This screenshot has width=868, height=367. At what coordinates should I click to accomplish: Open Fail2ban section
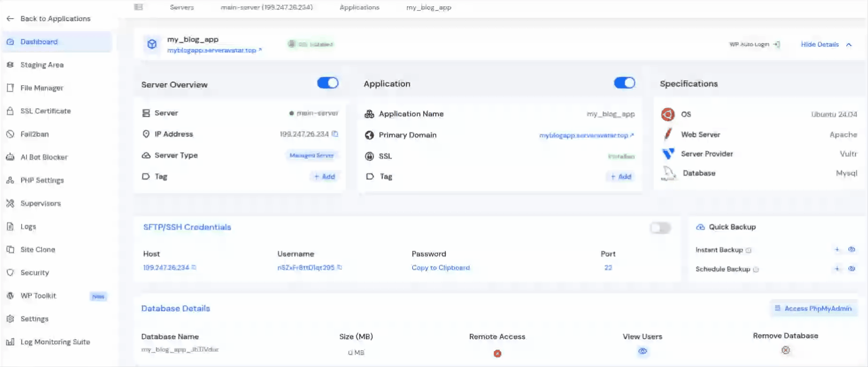pyautogui.click(x=35, y=134)
